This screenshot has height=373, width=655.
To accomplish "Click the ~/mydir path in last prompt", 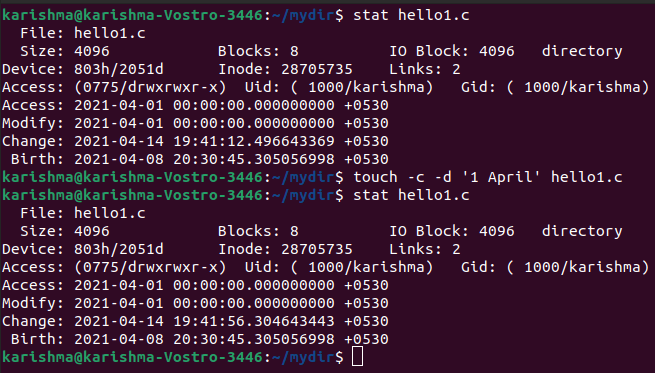I will pos(303,357).
